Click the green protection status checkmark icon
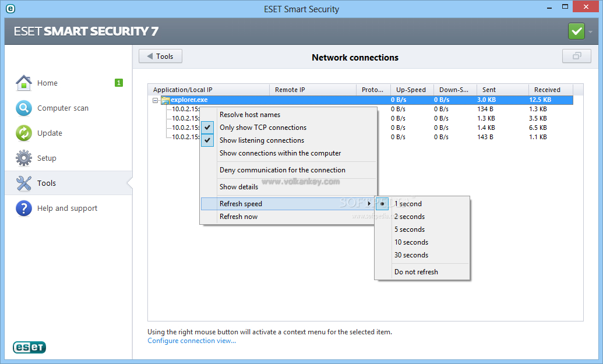The height and width of the screenshot is (364, 603). pyautogui.click(x=576, y=31)
